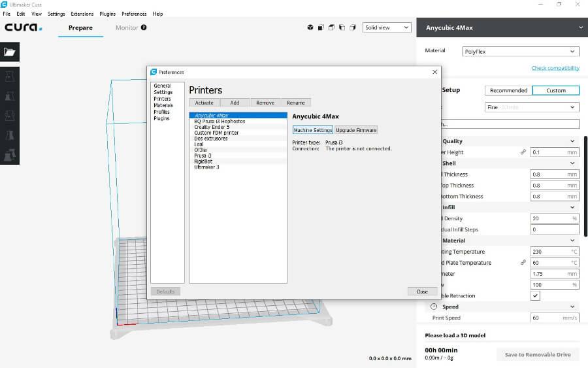Image resolution: width=588 pixels, height=368 pixels.
Task: Switch print setup to Custom mode
Action: (x=555, y=90)
